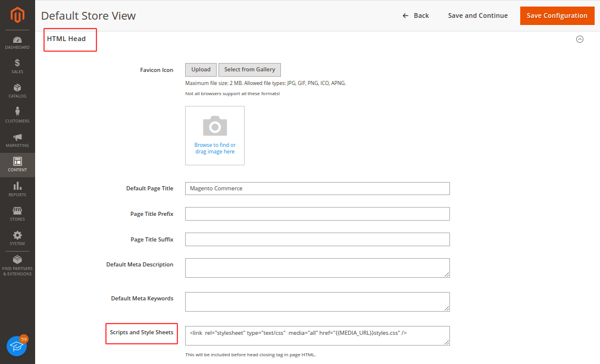Image resolution: width=600 pixels, height=364 pixels.
Task: Go Back using the back link
Action: coord(415,15)
